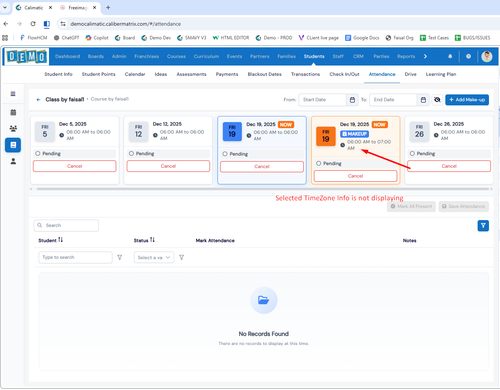This screenshot has height=390, width=500.
Task: Open the bookmarks apps grid icon
Action: pos(5,38)
